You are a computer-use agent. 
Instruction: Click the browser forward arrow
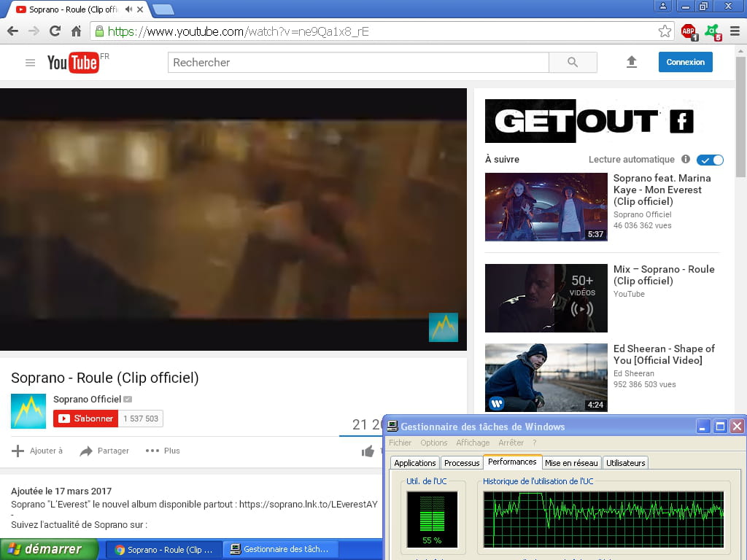click(34, 31)
